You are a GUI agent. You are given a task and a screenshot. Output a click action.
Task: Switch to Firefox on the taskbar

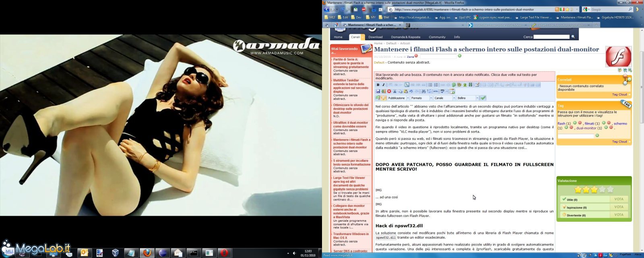(x=147, y=253)
